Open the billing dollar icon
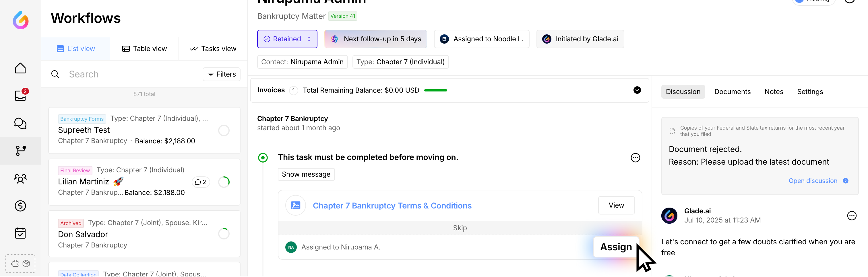The height and width of the screenshot is (277, 868). [20, 206]
